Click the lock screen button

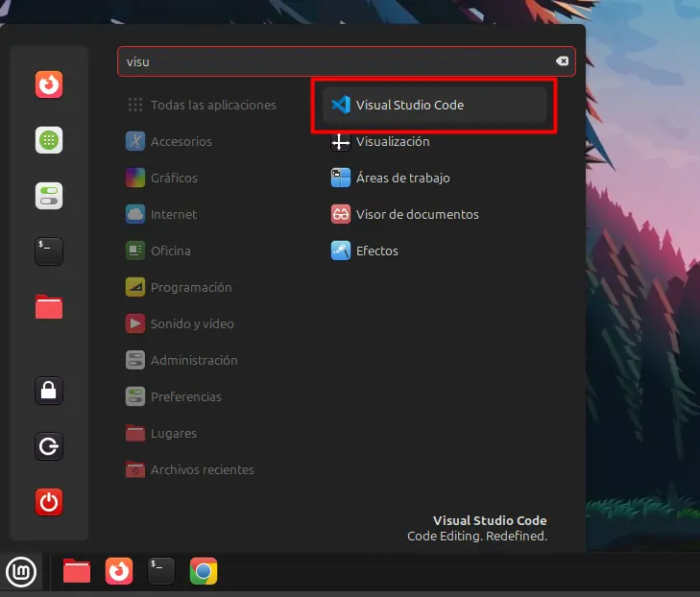click(x=49, y=391)
